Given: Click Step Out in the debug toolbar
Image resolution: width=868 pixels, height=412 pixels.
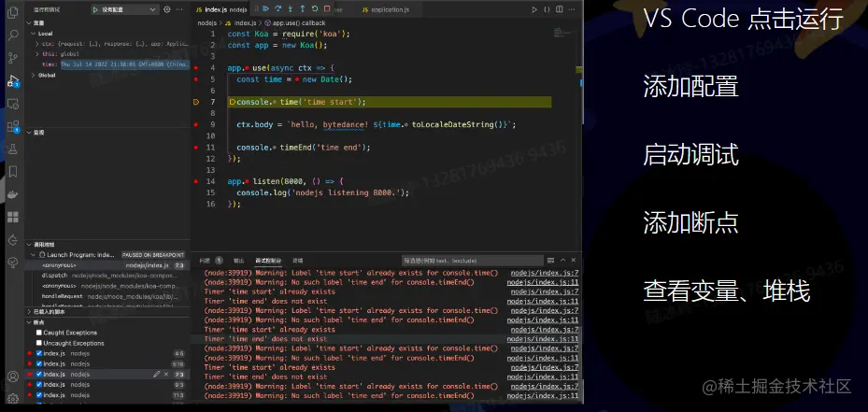Looking at the screenshot, I should point(302,8).
